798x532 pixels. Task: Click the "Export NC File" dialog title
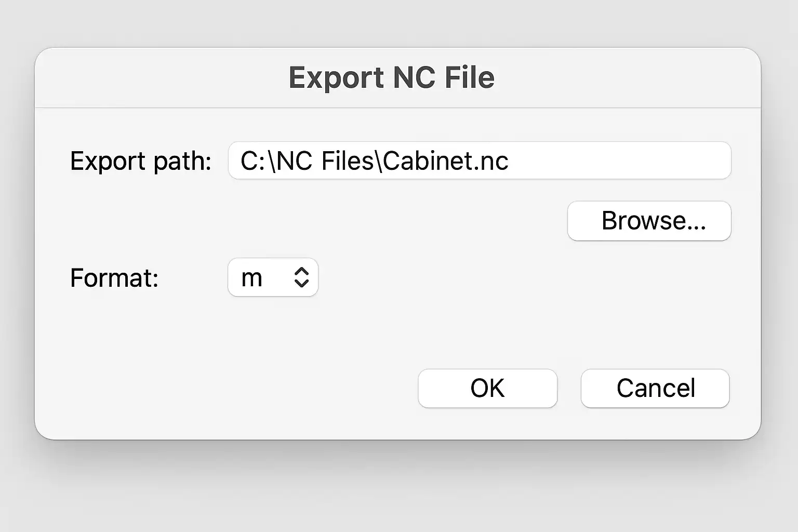click(x=391, y=77)
